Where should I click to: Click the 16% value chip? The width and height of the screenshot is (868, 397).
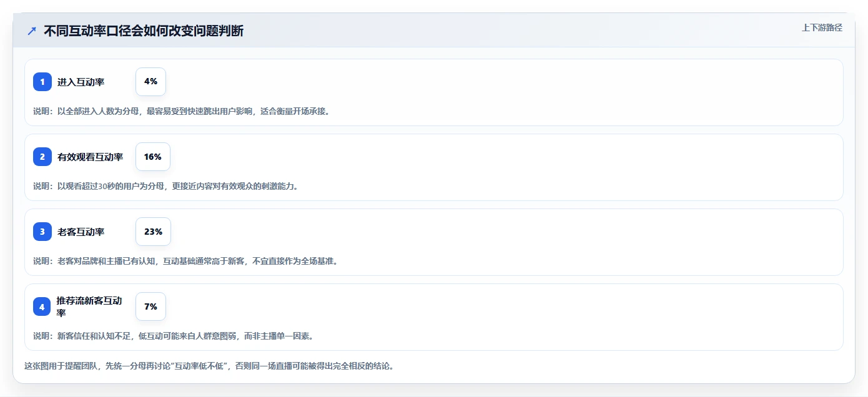(x=153, y=157)
